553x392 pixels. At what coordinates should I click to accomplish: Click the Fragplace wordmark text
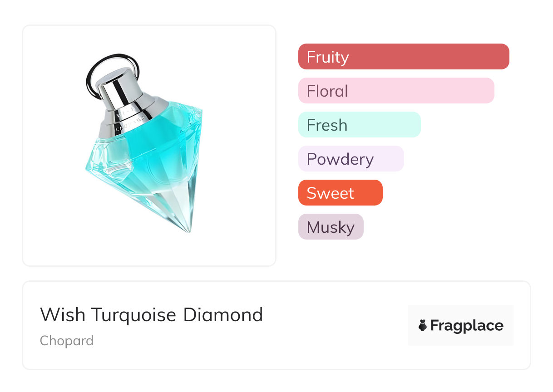(467, 325)
